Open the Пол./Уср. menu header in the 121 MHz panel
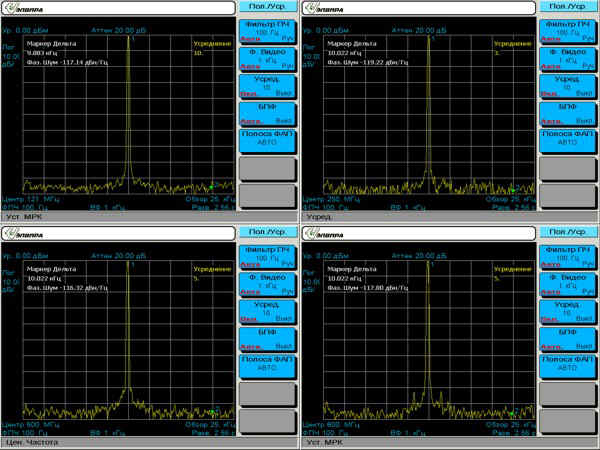 [266, 7]
